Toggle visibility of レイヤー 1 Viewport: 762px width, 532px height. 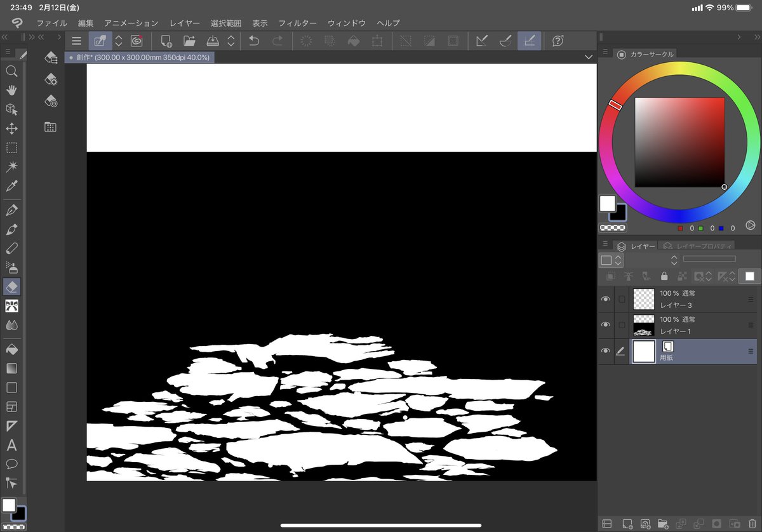(x=606, y=325)
